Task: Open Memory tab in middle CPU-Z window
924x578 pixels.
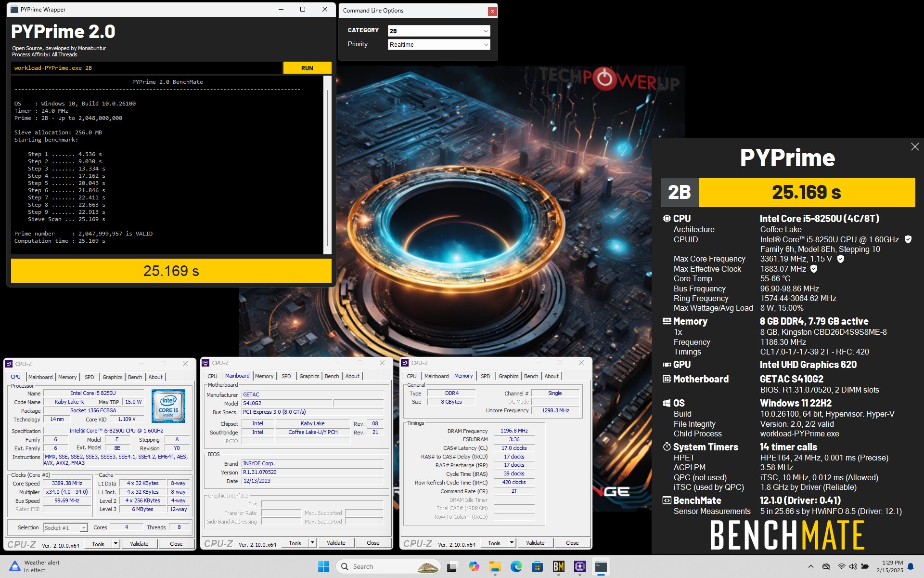Action: 264,376
